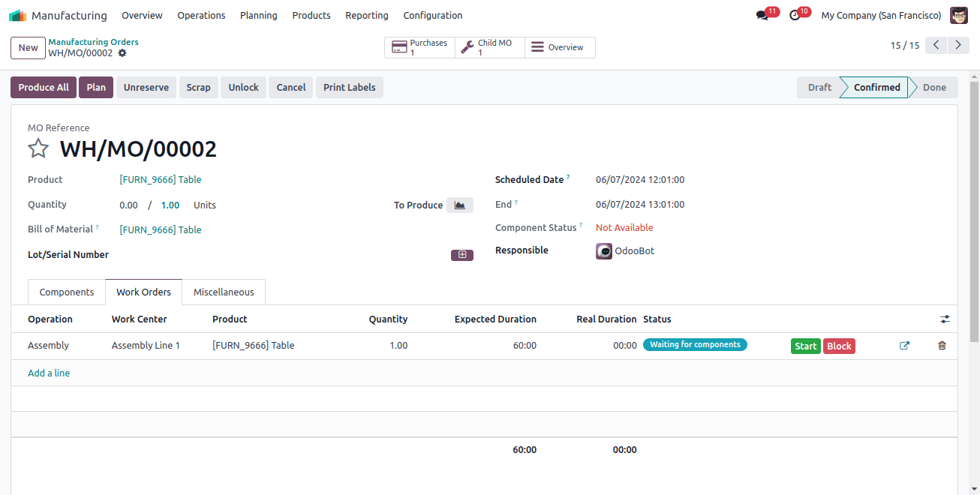Click the Produce All button
Viewport: 980px width, 495px height.
(44, 88)
